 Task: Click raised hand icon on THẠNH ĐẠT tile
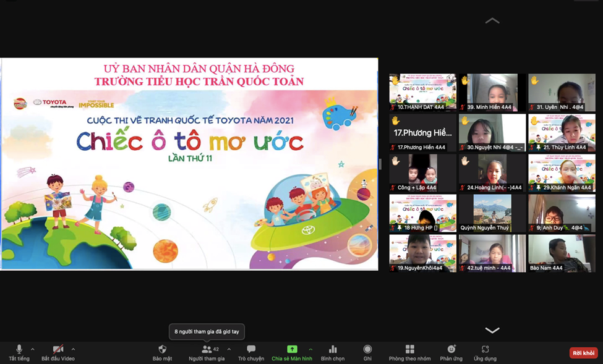tap(396, 81)
